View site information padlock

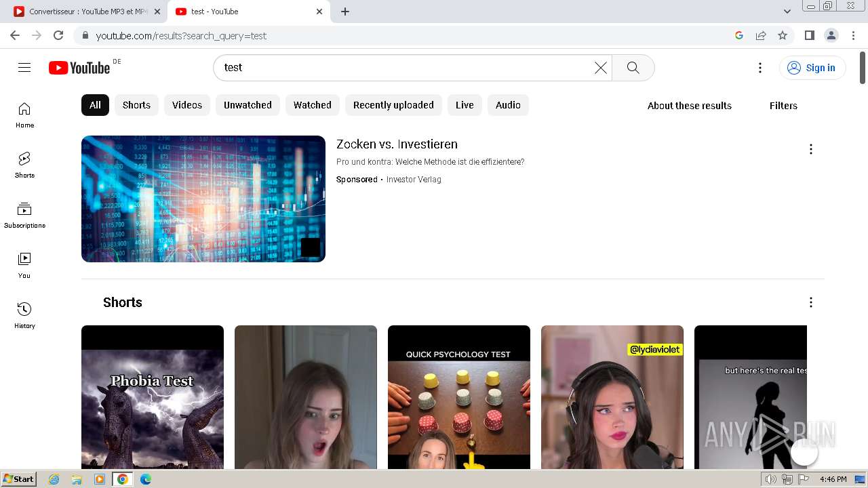[x=85, y=35]
